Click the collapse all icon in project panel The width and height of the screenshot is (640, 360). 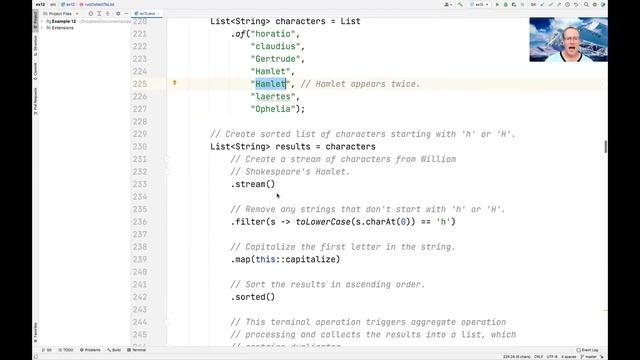(108, 14)
